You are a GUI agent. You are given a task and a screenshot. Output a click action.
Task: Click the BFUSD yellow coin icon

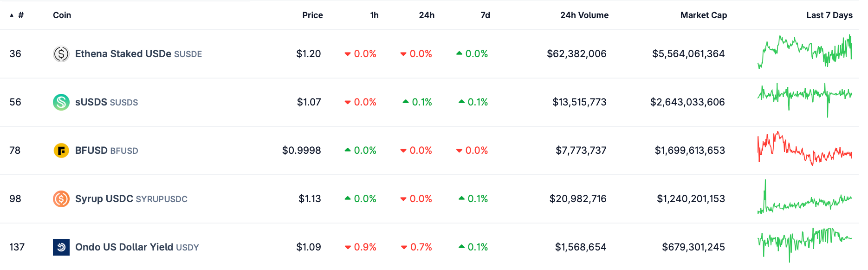click(61, 151)
